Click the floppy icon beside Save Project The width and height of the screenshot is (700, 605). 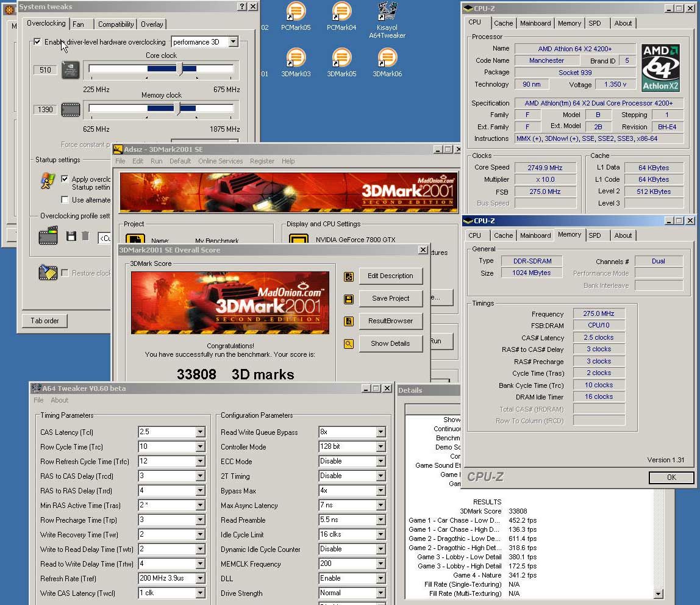(x=349, y=299)
